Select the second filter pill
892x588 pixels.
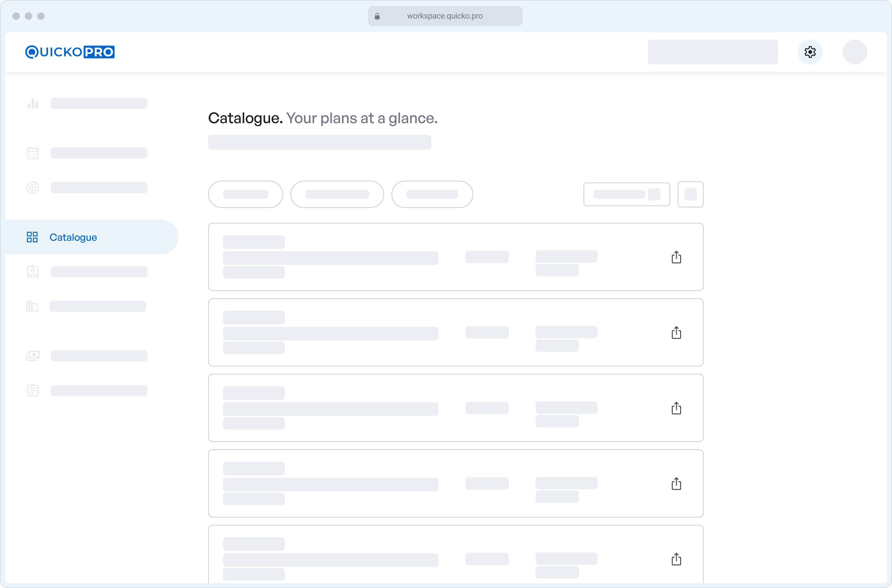point(337,194)
